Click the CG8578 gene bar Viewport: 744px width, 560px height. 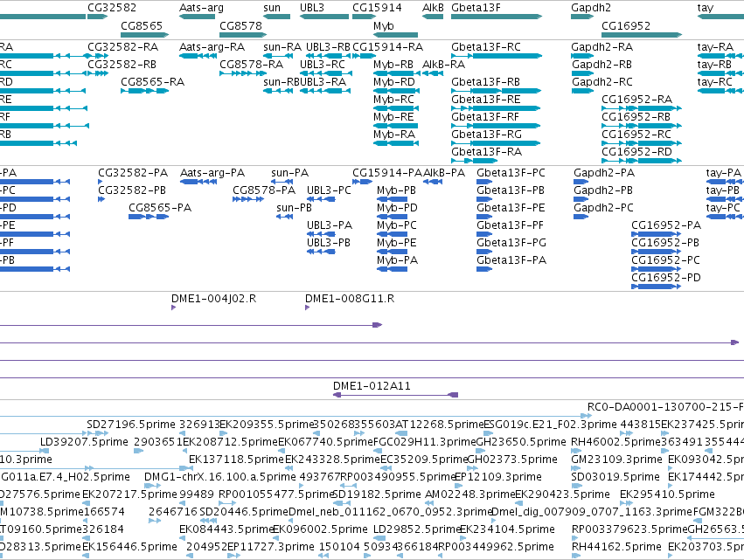(243, 35)
